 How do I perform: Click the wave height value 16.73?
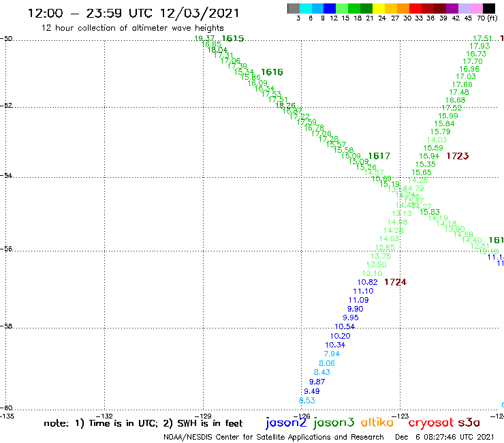click(476, 54)
